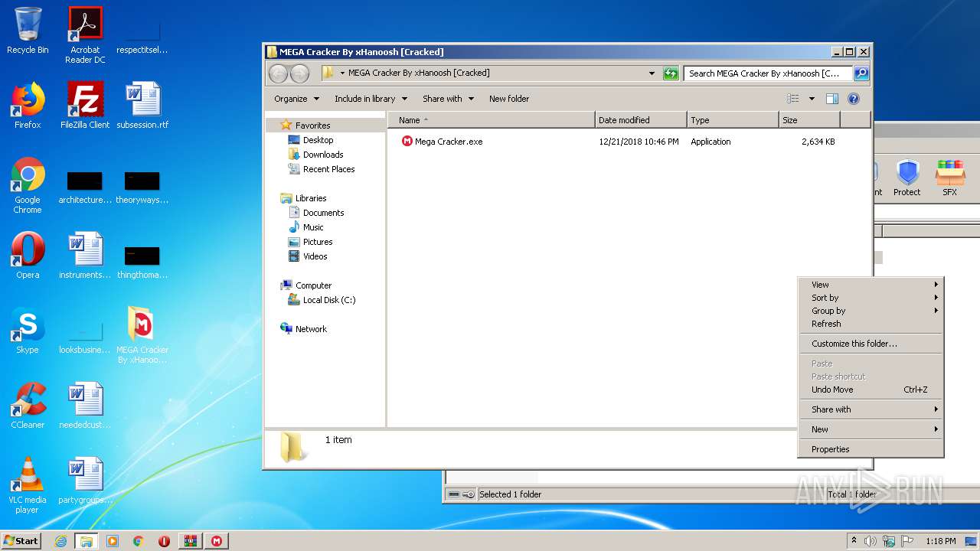Viewport: 980px width, 551px height.
Task: Open Properties from the context menu
Action: [871, 449]
